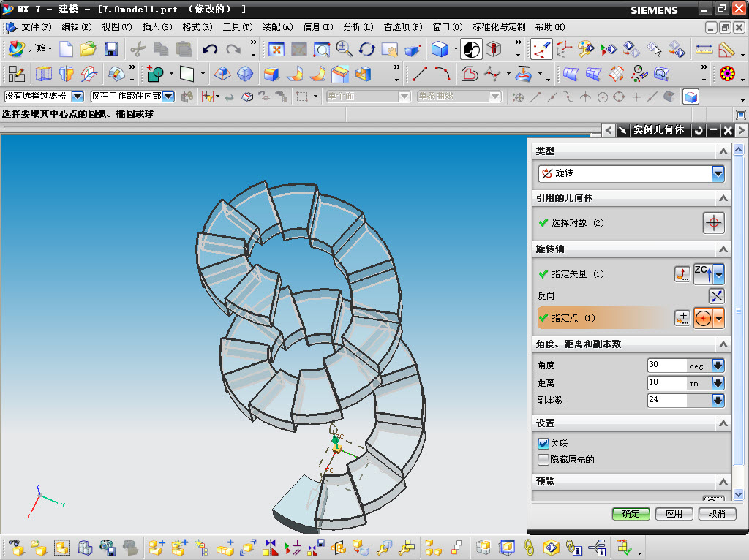This screenshot has width=749, height=560.
Task: Click the Pan hand icon
Action: (390, 49)
